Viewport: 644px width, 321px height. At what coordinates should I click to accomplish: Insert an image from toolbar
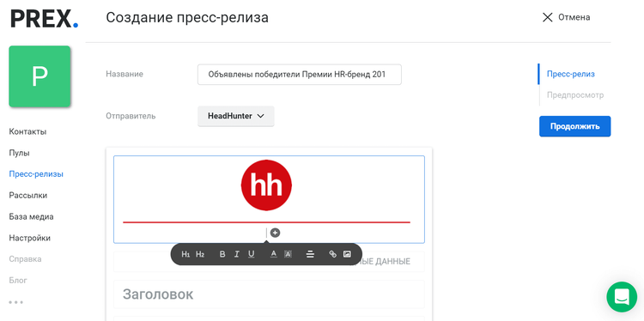pyautogui.click(x=347, y=255)
